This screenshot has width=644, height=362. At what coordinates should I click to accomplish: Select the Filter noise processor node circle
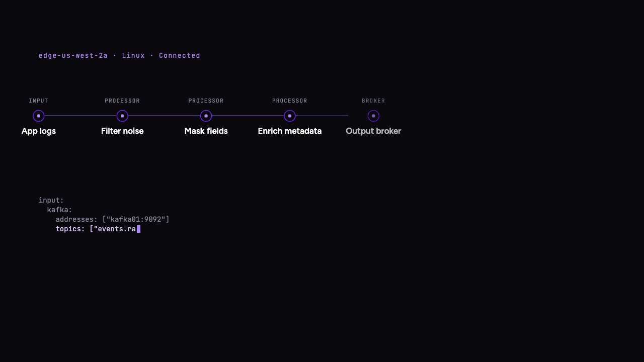(122, 116)
